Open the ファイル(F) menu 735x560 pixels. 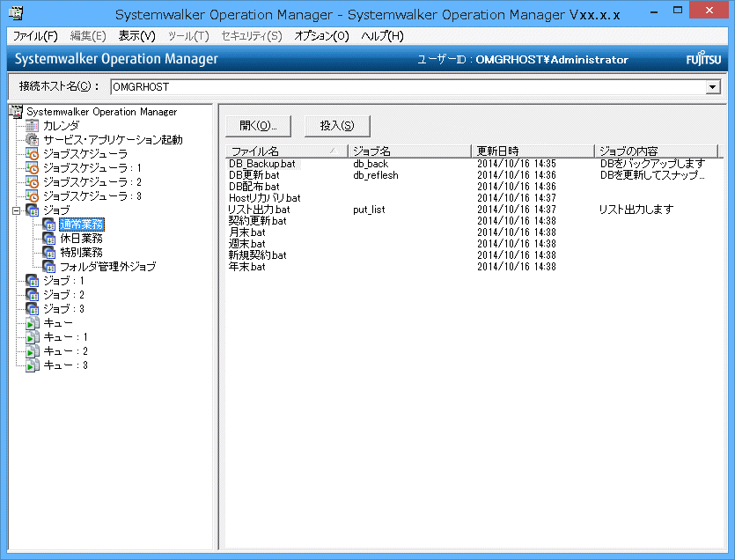[x=35, y=36]
